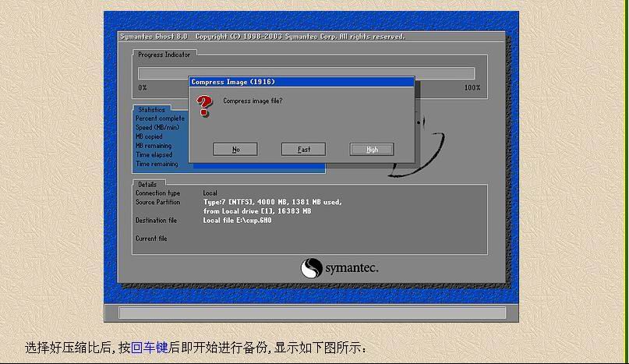629x364 pixels.
Task: Click 'Type:7 [NTFS], 4000 MB' partition text
Action: (272, 203)
